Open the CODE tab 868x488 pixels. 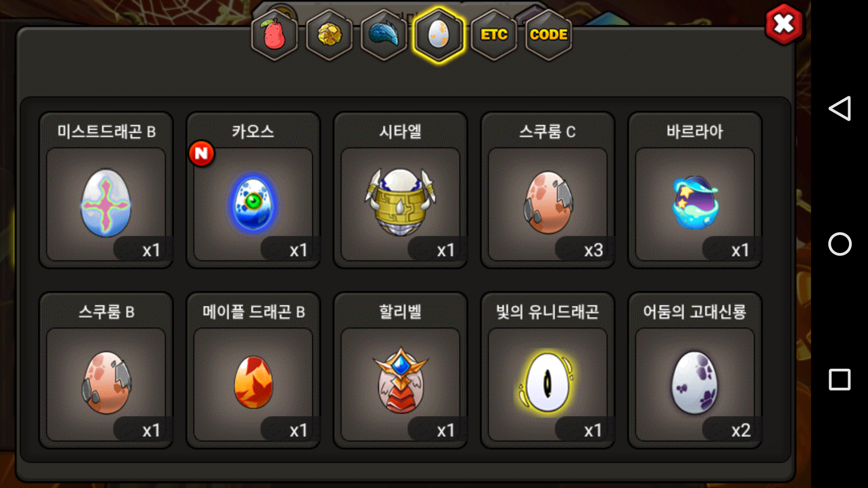548,35
